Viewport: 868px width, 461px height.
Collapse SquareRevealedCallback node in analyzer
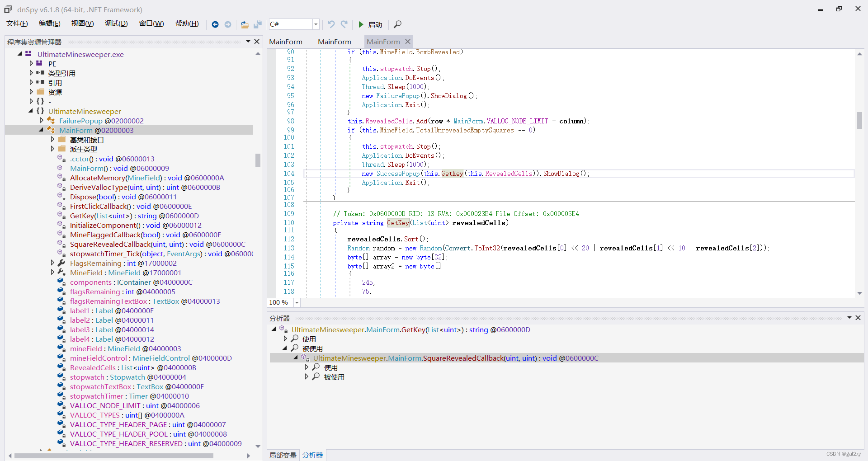coord(296,358)
